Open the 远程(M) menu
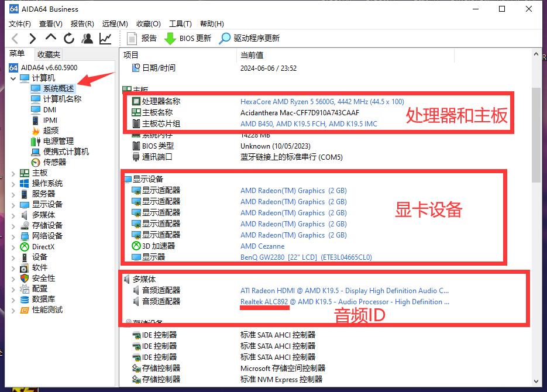 tap(115, 24)
